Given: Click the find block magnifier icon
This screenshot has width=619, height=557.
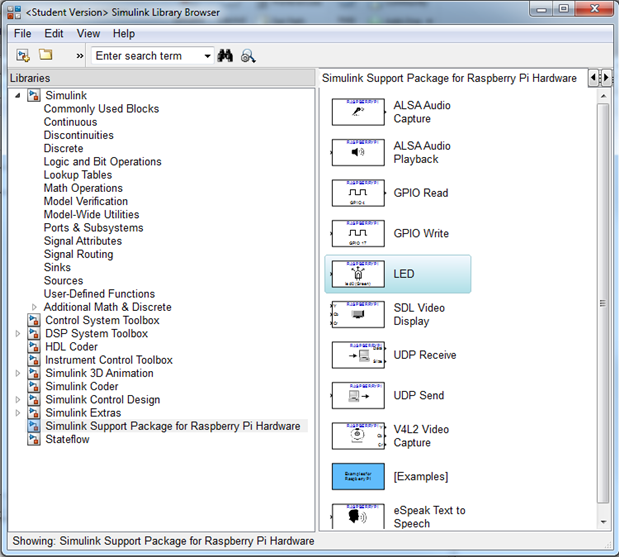Looking at the screenshot, I should coord(248,56).
